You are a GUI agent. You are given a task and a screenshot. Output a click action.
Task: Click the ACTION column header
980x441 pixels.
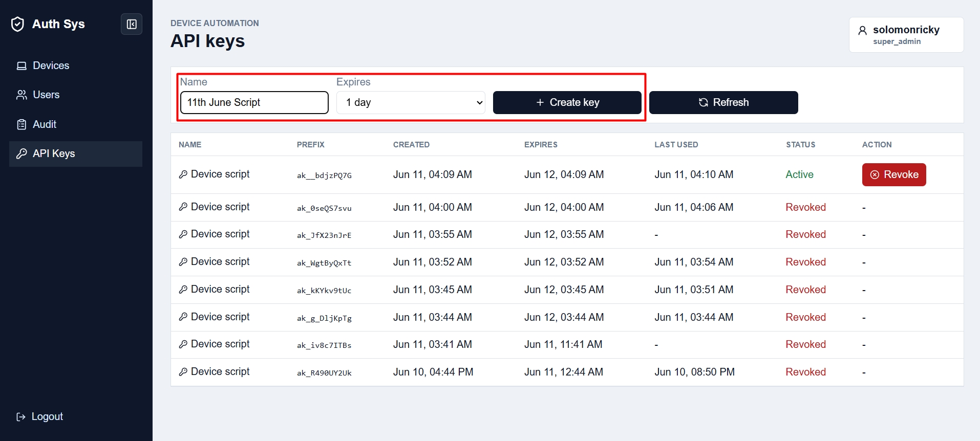(877, 145)
